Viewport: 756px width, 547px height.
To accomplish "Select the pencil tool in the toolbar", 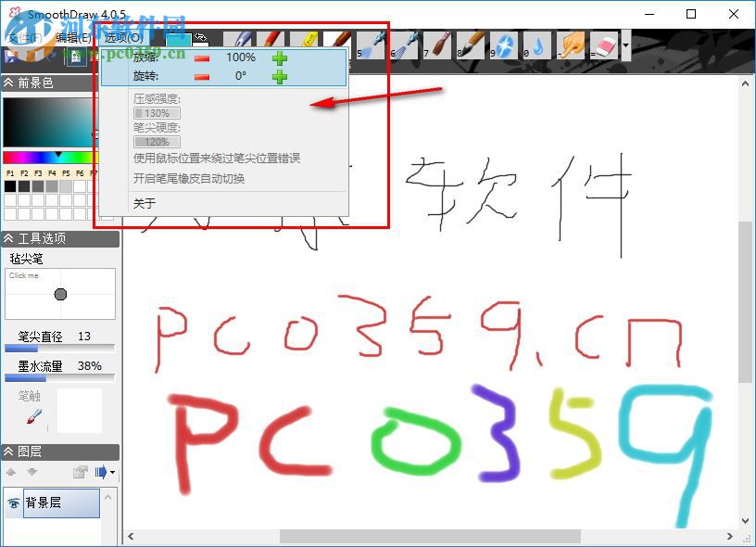I will point(271,39).
